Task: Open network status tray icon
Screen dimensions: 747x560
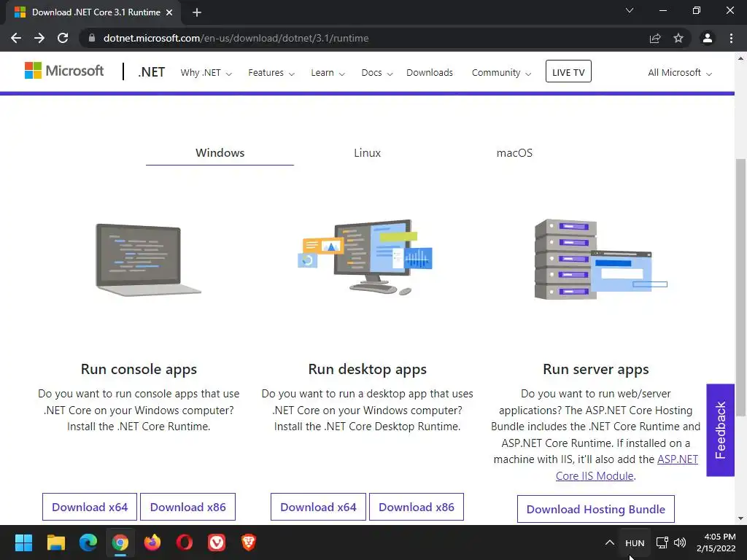Action: pyautogui.click(x=662, y=542)
